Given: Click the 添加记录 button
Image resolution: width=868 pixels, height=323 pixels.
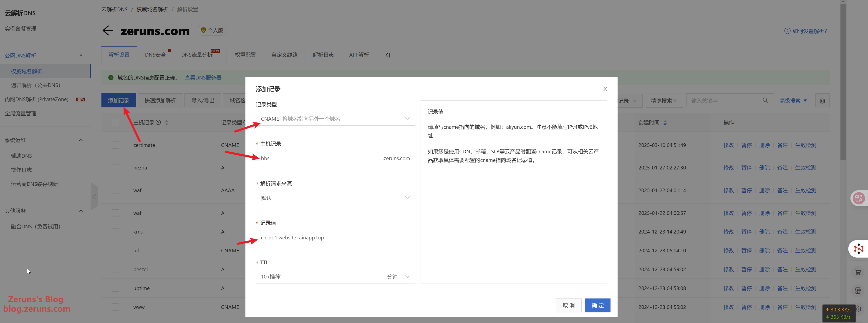Looking at the screenshot, I should coord(119,100).
